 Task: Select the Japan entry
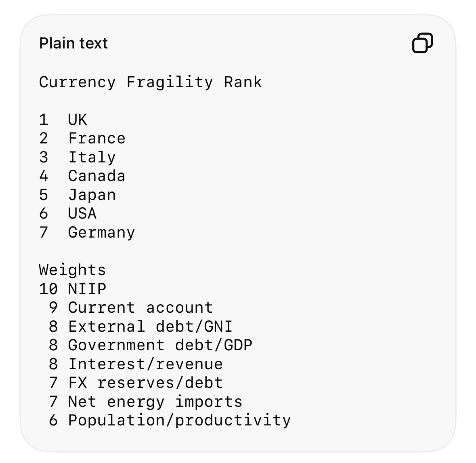click(x=78, y=195)
